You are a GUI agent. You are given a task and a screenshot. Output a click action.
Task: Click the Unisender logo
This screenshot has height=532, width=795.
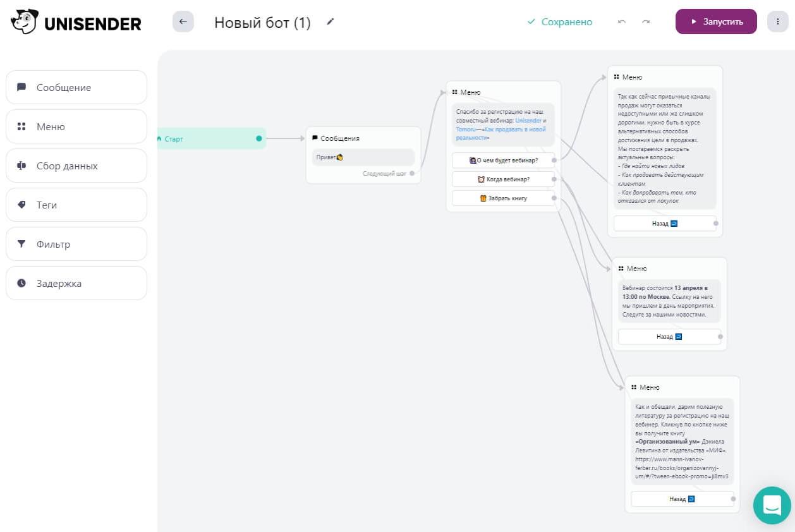[76, 23]
